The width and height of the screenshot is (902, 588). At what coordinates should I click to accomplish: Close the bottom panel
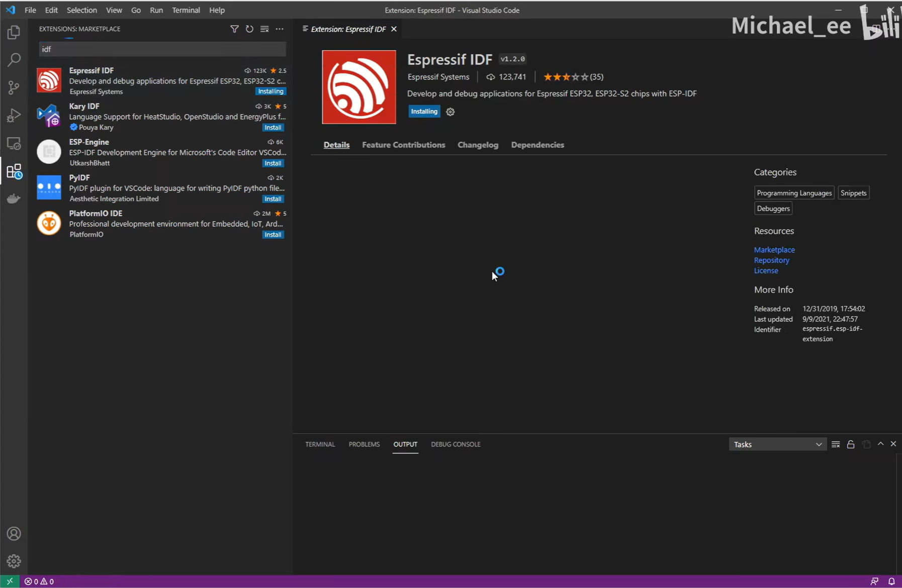(x=893, y=444)
